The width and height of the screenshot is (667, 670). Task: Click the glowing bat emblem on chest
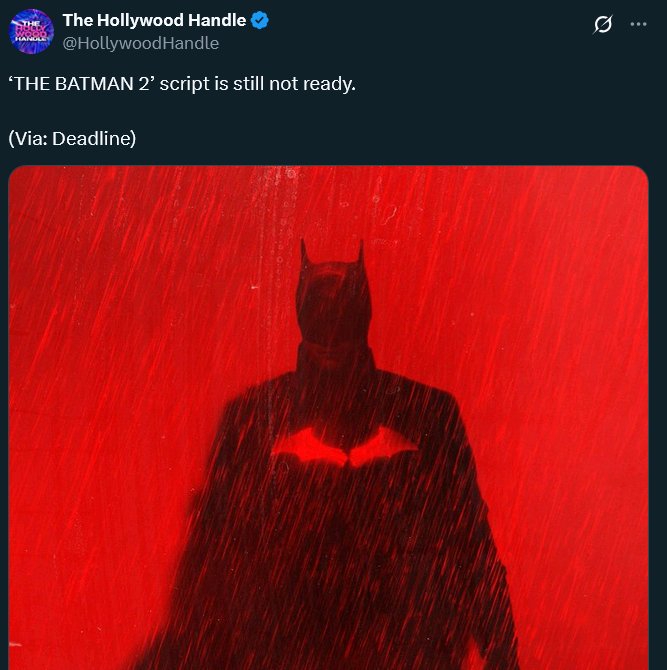pos(344,447)
